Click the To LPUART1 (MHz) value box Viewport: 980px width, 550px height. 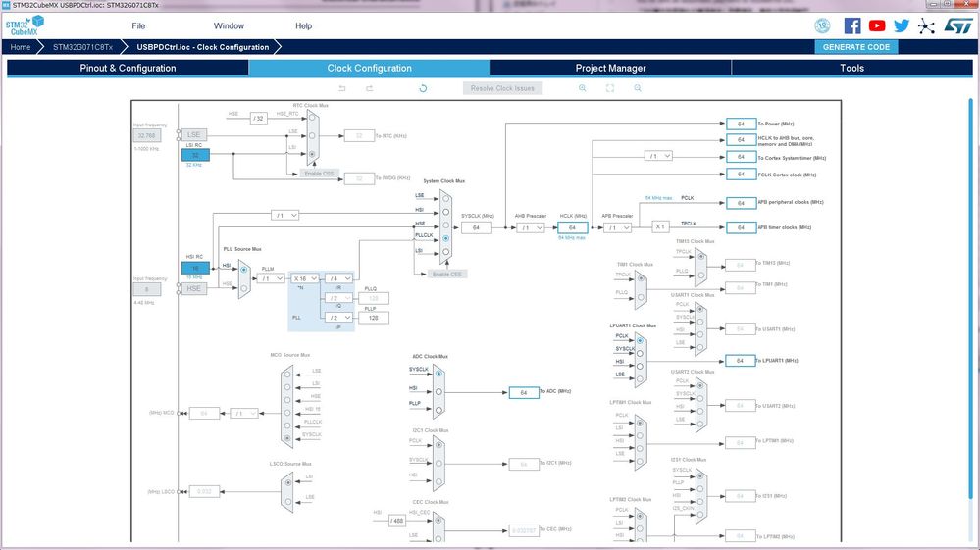[741, 361]
